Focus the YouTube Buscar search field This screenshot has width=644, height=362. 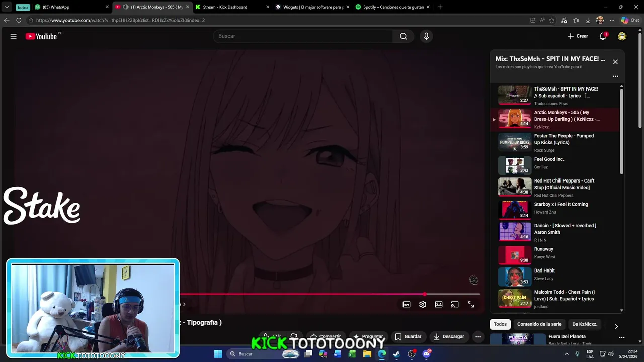303,36
